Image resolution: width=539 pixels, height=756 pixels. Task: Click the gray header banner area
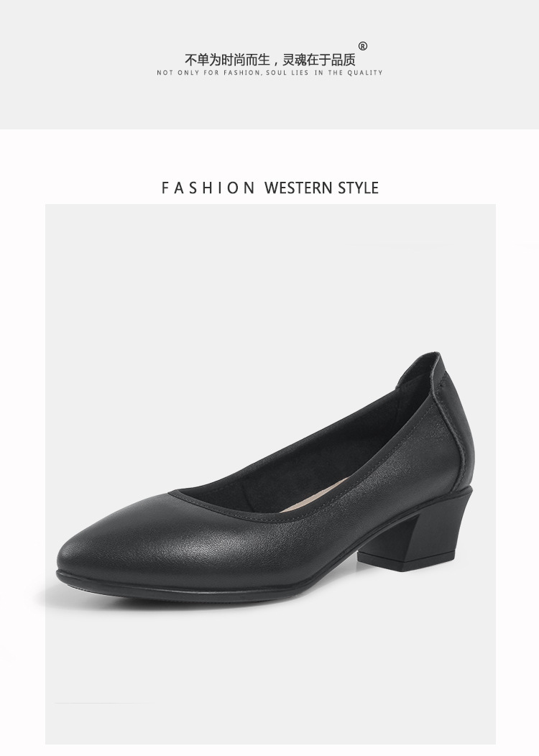point(269,65)
